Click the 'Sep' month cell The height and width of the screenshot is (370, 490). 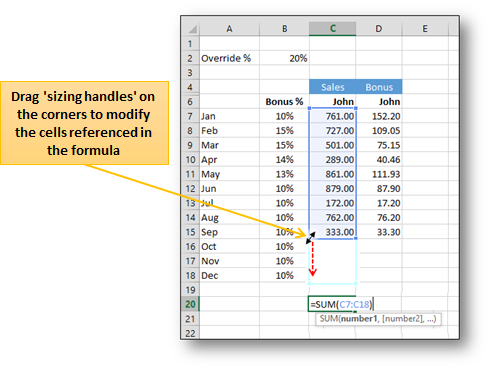click(229, 232)
